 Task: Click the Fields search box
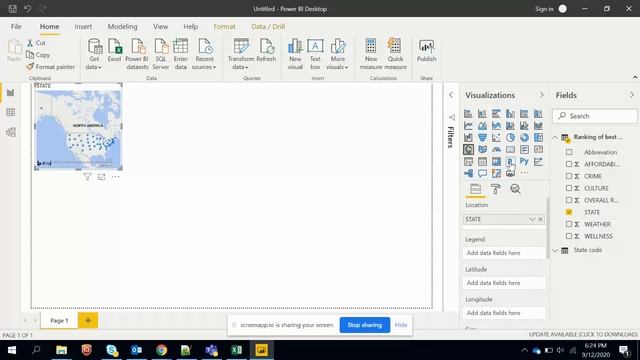(x=595, y=116)
